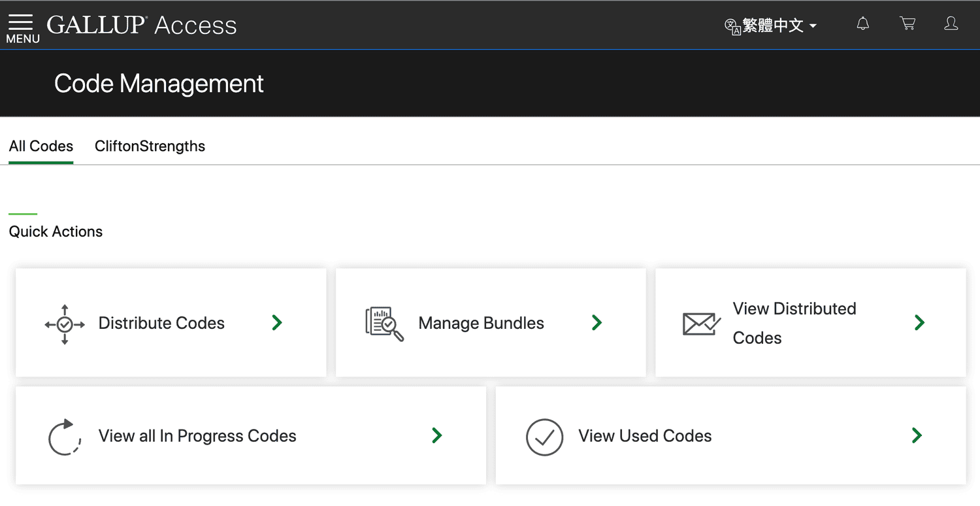The image size is (980, 506).
Task: Click the arrow on Distribute Codes card
Action: tap(277, 322)
